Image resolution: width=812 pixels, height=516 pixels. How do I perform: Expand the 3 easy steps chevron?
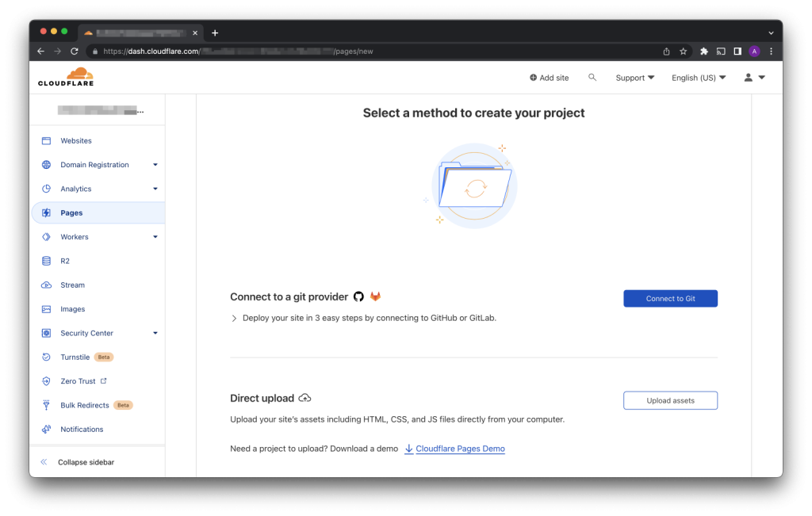point(234,319)
